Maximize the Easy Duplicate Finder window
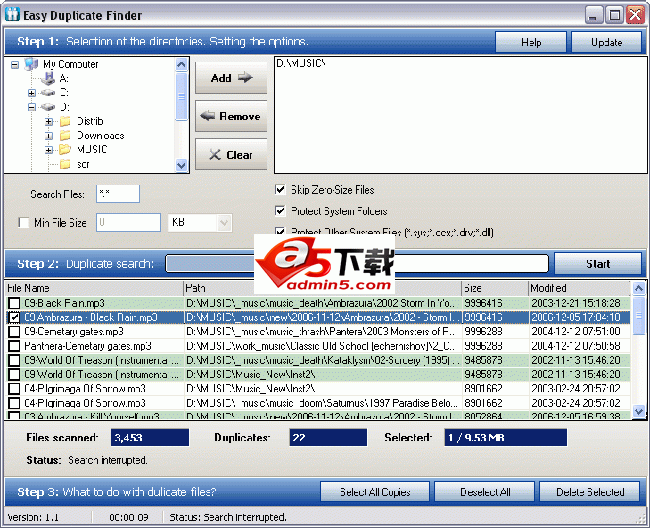650x528 pixels. tap(614, 15)
